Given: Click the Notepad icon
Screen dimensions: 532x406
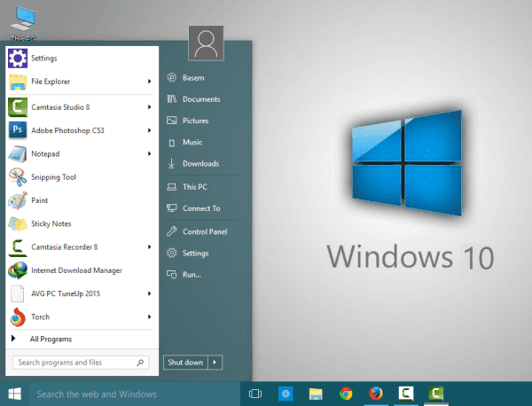Looking at the screenshot, I should 18,153.
